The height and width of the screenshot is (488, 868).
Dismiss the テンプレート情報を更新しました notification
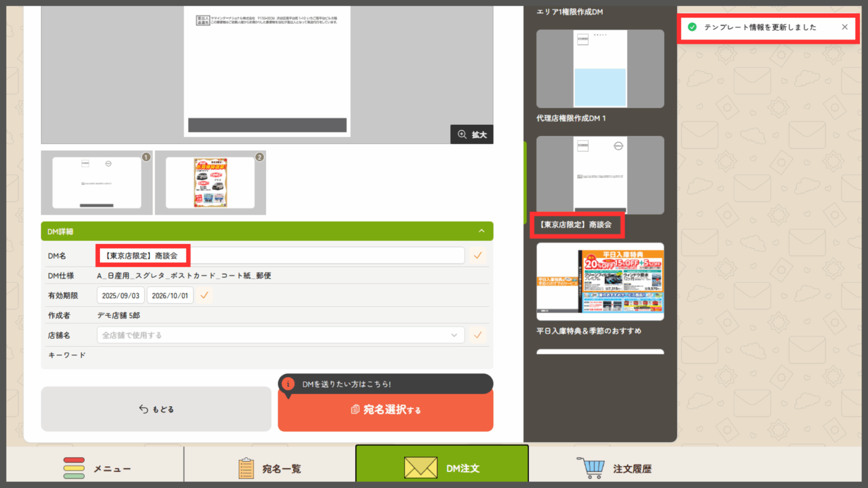click(845, 27)
